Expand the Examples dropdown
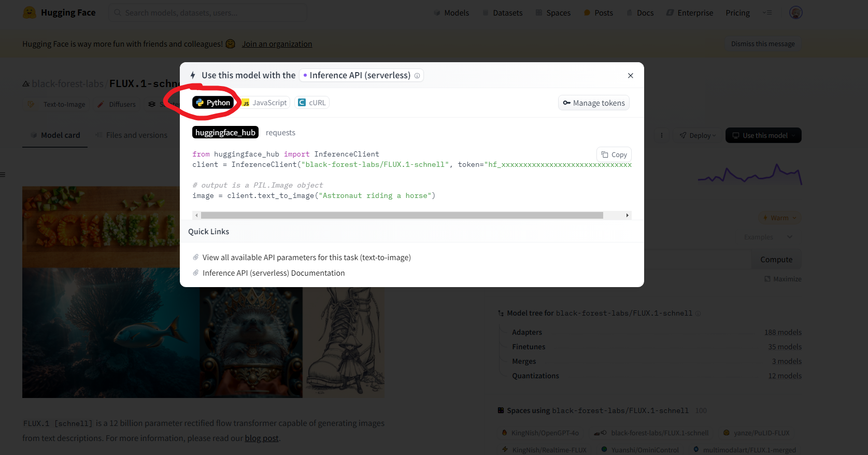The width and height of the screenshot is (868, 455). coord(768,237)
